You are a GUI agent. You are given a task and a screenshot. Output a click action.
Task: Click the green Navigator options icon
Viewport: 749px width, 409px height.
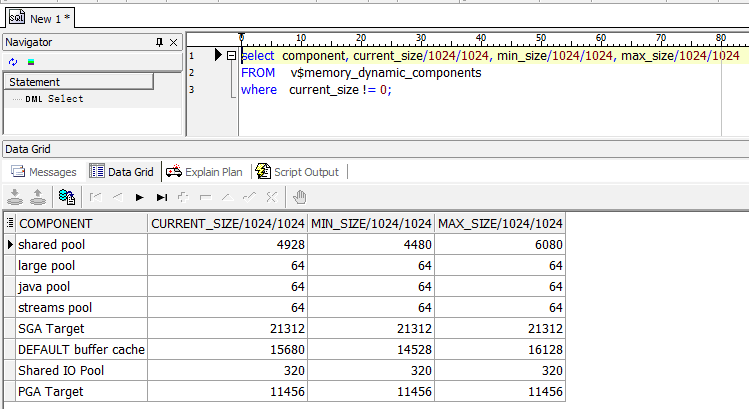click(x=30, y=62)
